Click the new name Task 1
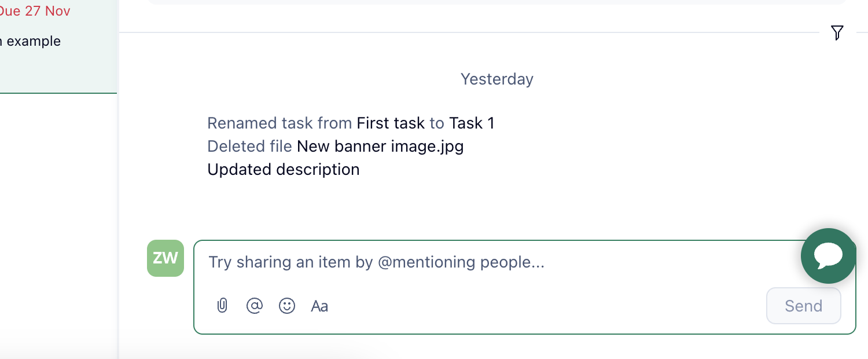Viewport: 868px width, 359px height. pos(472,123)
